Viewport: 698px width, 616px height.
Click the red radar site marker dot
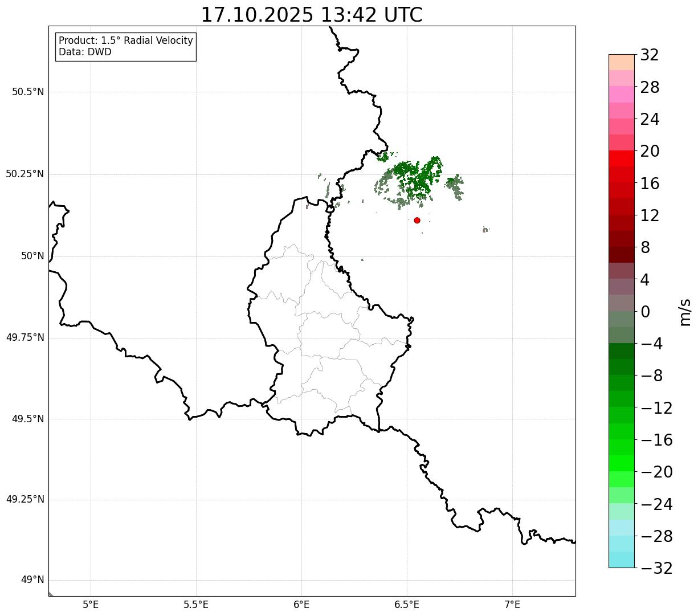[x=417, y=220]
